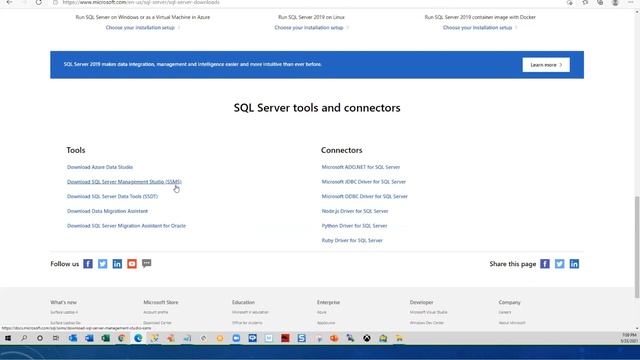This screenshot has height=360, width=640.
Task: Choose installation setup for Docker container image
Action: 480,28
